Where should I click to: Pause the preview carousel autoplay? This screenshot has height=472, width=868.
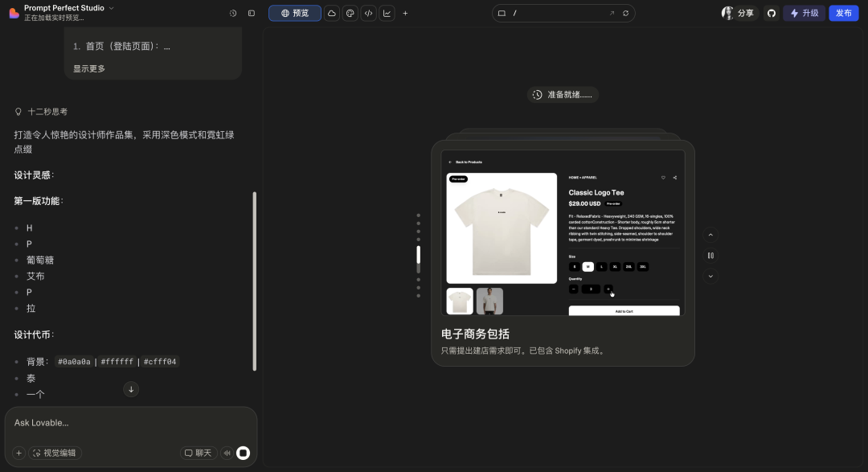point(710,255)
